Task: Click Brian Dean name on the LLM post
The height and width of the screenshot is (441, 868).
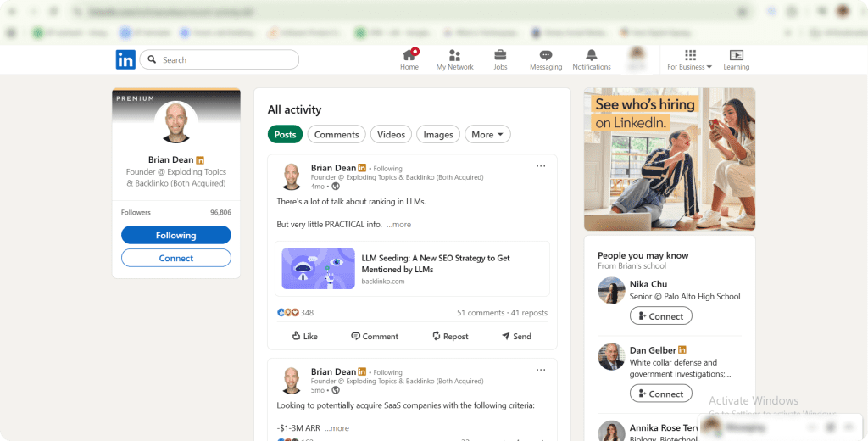Action: click(x=333, y=168)
